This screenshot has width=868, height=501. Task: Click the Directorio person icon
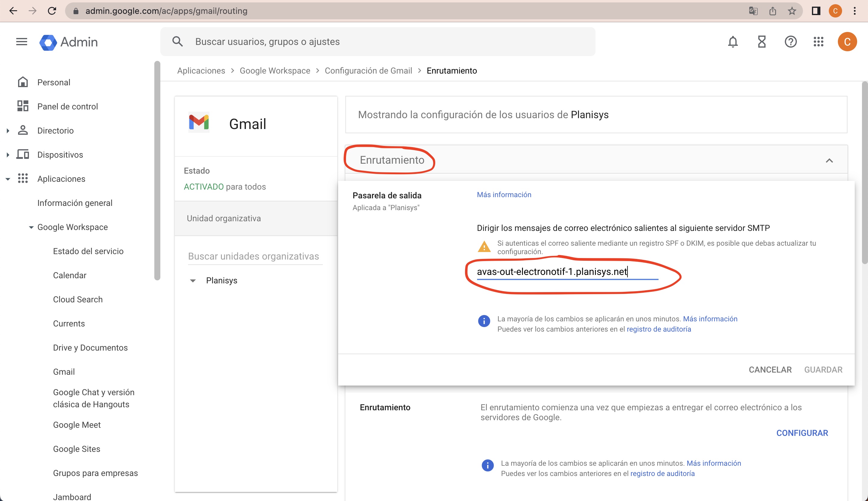pos(23,130)
